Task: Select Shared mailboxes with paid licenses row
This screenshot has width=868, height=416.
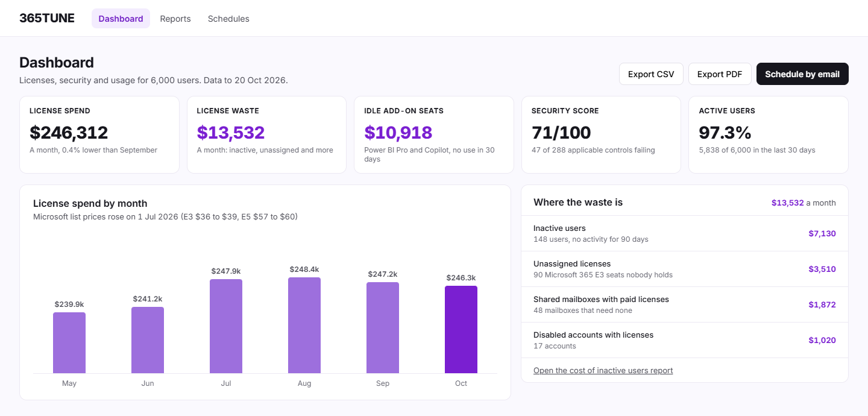Action: click(685, 304)
